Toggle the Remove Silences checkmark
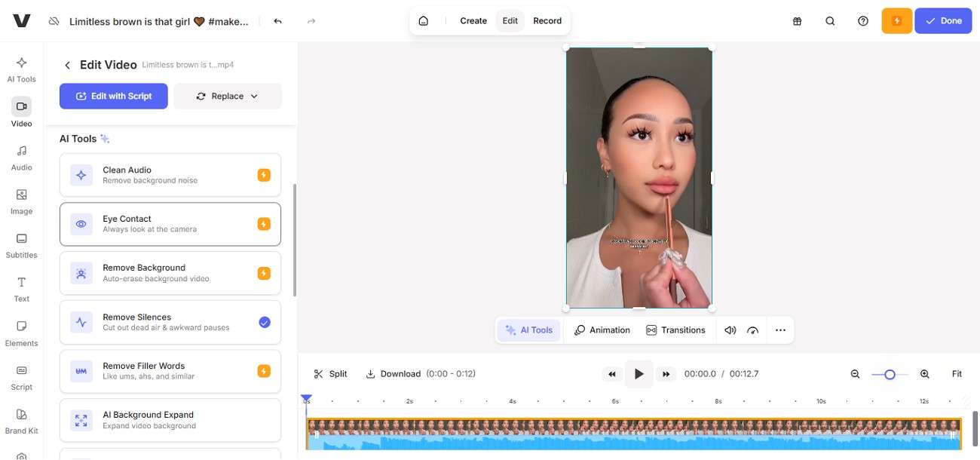Viewport: 980px width, 460px height. (x=264, y=322)
